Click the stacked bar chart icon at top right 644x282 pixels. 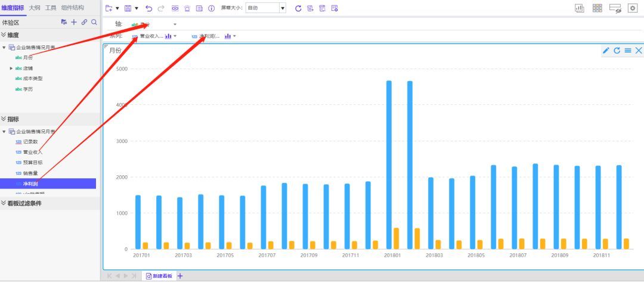point(580,8)
